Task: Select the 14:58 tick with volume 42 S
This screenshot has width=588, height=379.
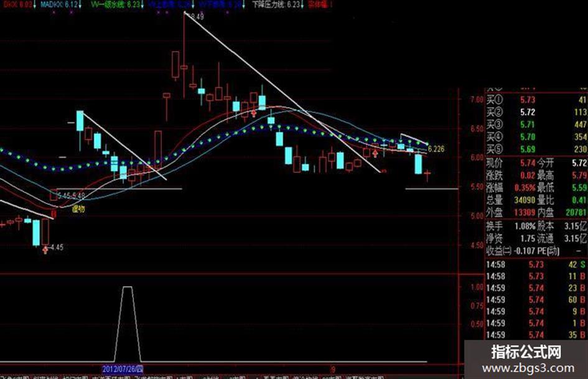Action: click(x=536, y=264)
